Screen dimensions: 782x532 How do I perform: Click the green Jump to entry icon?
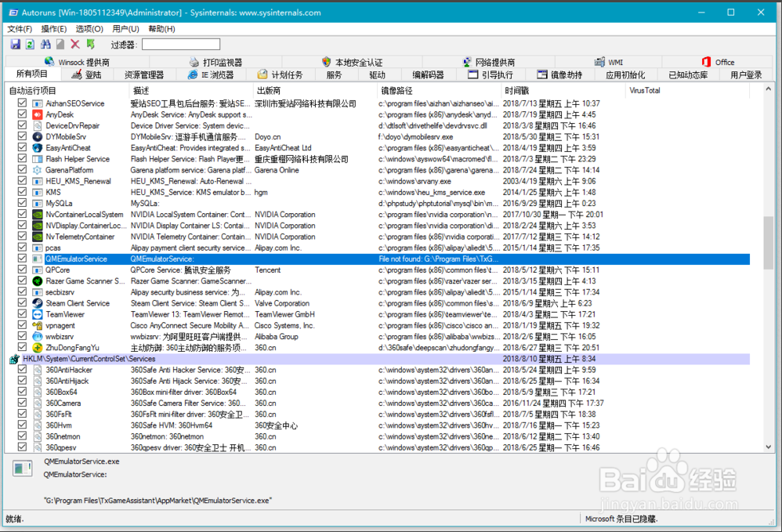click(90, 45)
